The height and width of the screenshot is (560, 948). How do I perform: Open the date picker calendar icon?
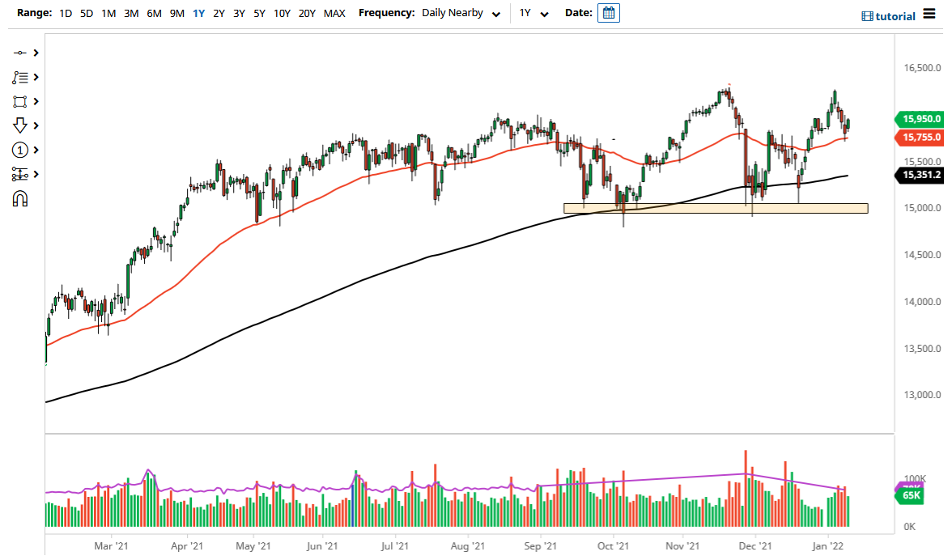tap(608, 12)
